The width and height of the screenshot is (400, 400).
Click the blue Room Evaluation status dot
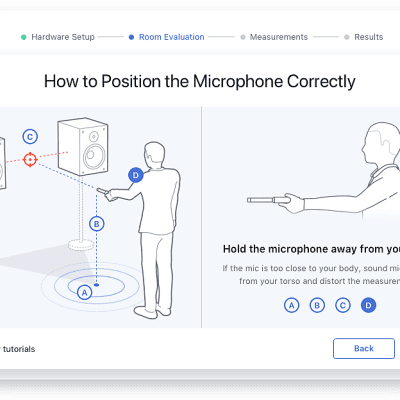click(131, 37)
